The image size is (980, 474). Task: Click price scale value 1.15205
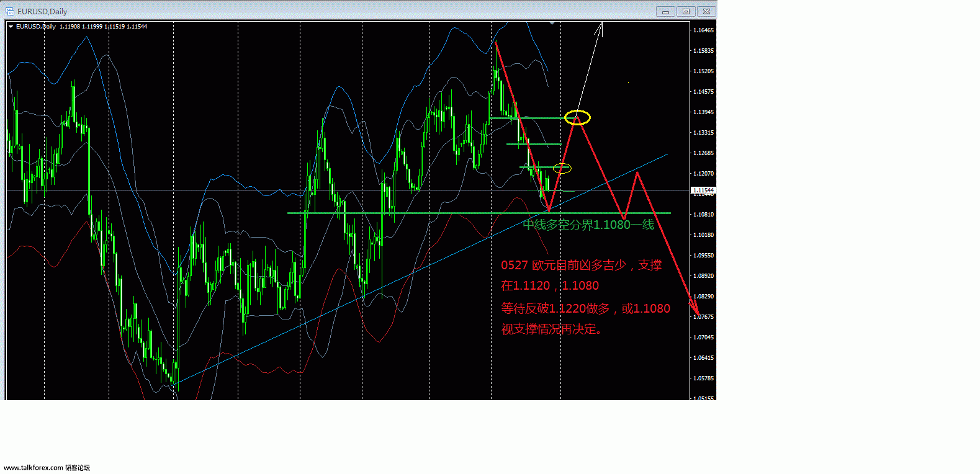(703, 71)
